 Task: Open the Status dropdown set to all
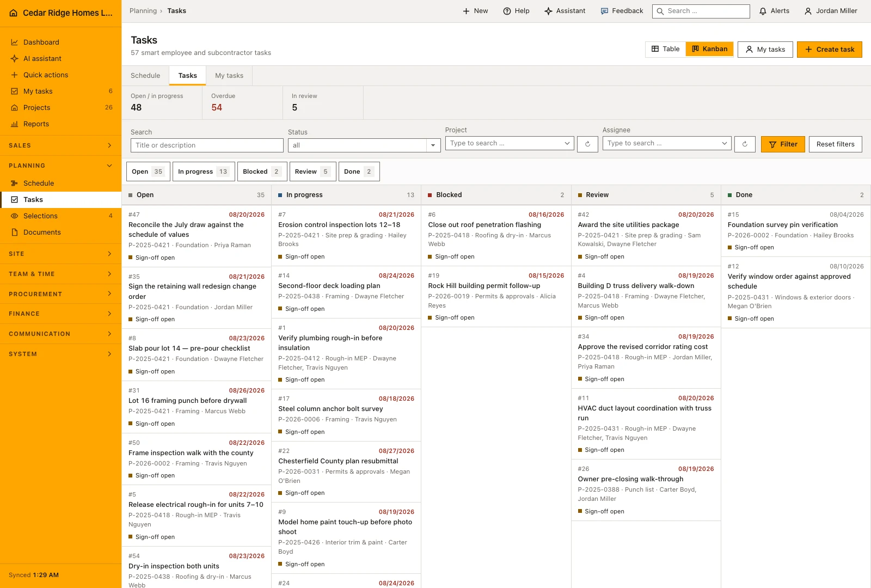coord(364,145)
